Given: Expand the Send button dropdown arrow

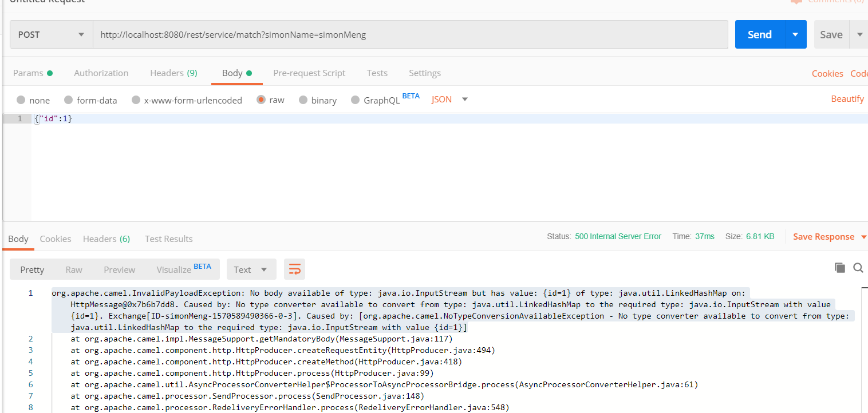Looking at the screenshot, I should point(795,34).
